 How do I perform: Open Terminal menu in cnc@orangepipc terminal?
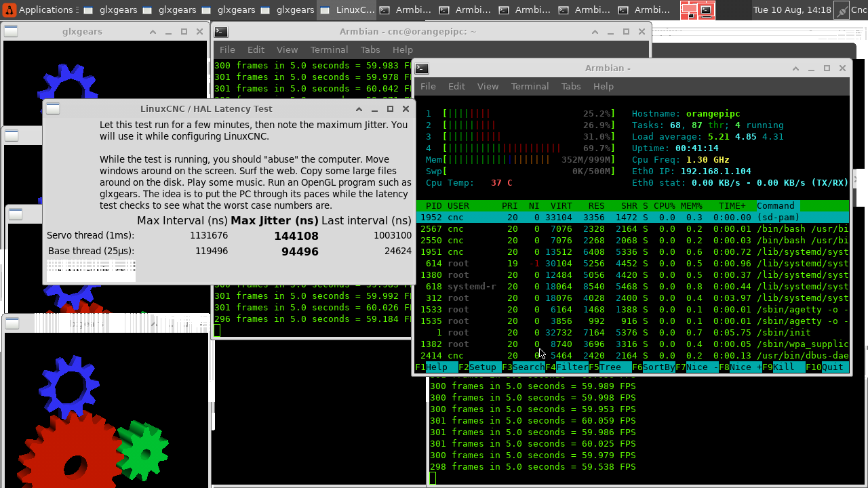click(x=329, y=49)
